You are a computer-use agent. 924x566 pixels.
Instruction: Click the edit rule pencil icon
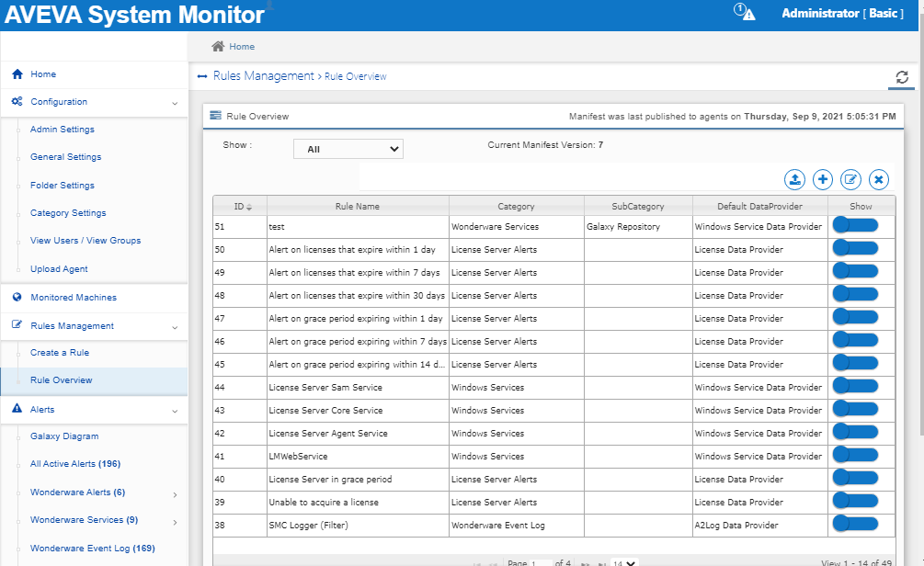(850, 180)
